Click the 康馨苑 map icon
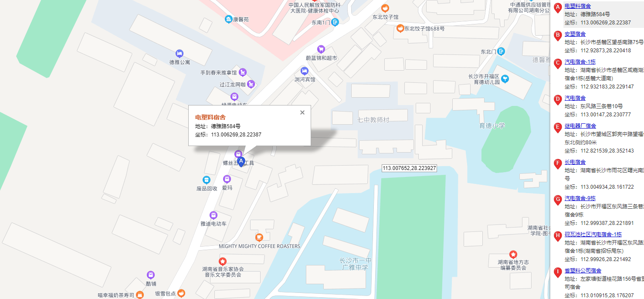The width and height of the screenshot is (644, 299). coord(228,19)
